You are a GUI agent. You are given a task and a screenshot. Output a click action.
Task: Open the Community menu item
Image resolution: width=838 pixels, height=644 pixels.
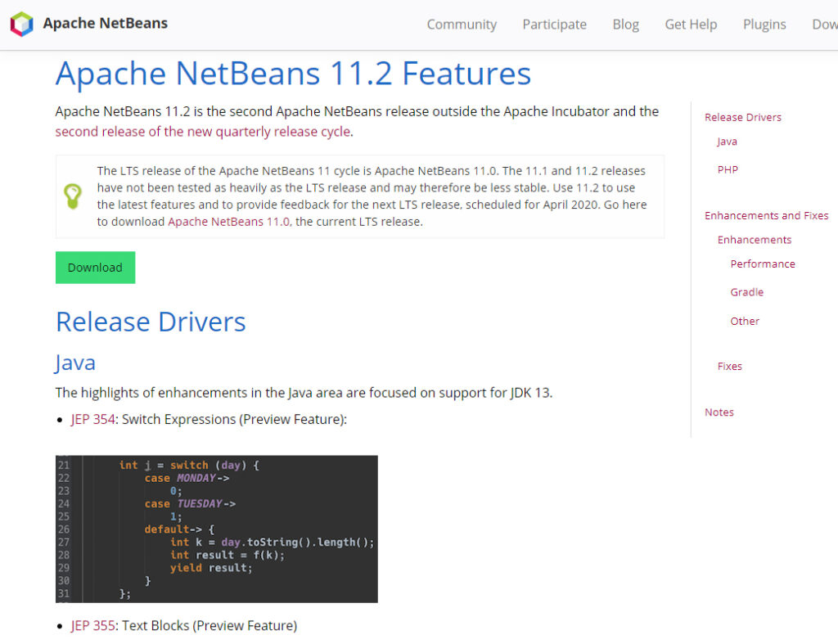(462, 25)
